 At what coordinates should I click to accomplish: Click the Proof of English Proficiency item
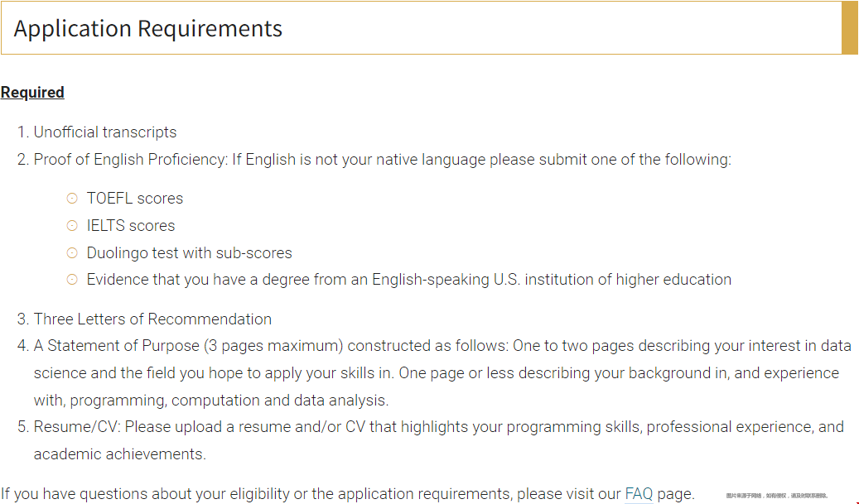coord(374,159)
